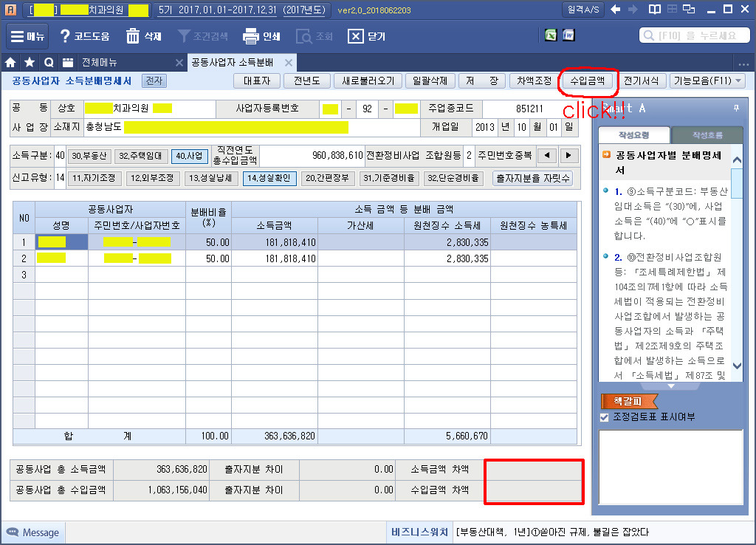Click the 차액조정 button
Viewport: 756px width, 545px height.
click(x=535, y=81)
